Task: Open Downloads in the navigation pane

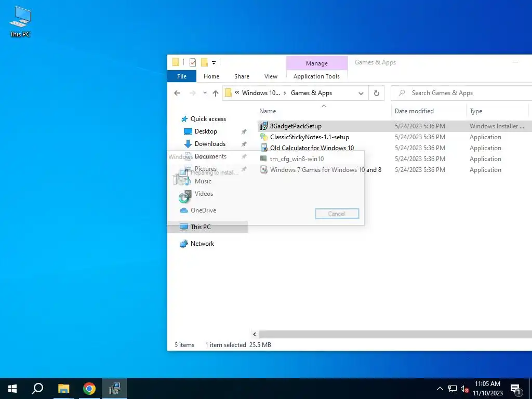Action: tap(210, 144)
